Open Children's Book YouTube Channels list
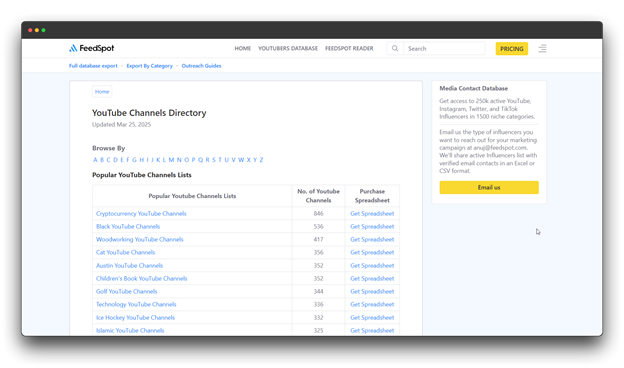 [x=141, y=278]
